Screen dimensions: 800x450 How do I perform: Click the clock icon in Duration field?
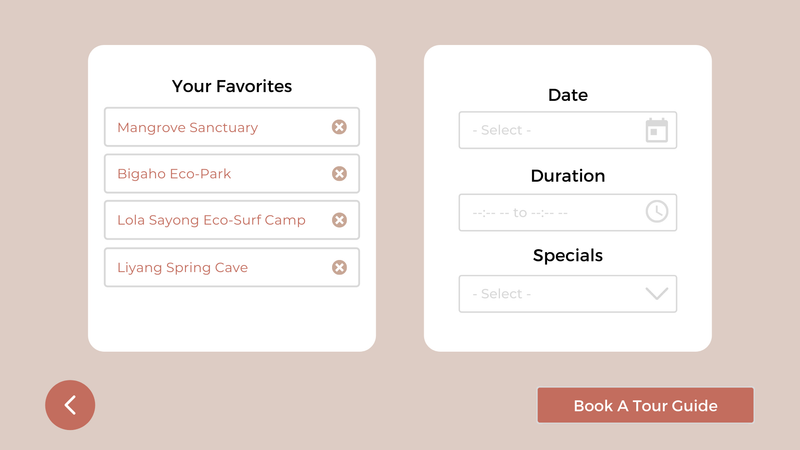[657, 211]
